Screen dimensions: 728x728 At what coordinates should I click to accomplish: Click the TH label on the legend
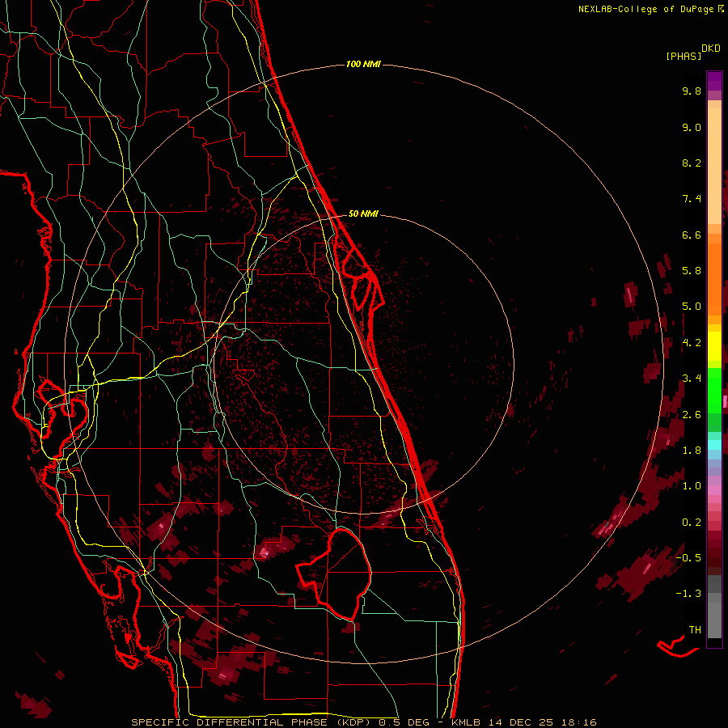(x=695, y=630)
